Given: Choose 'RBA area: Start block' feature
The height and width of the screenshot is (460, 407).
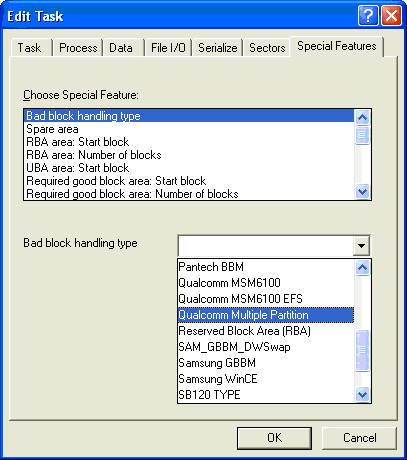Looking at the screenshot, I should click(189, 142).
